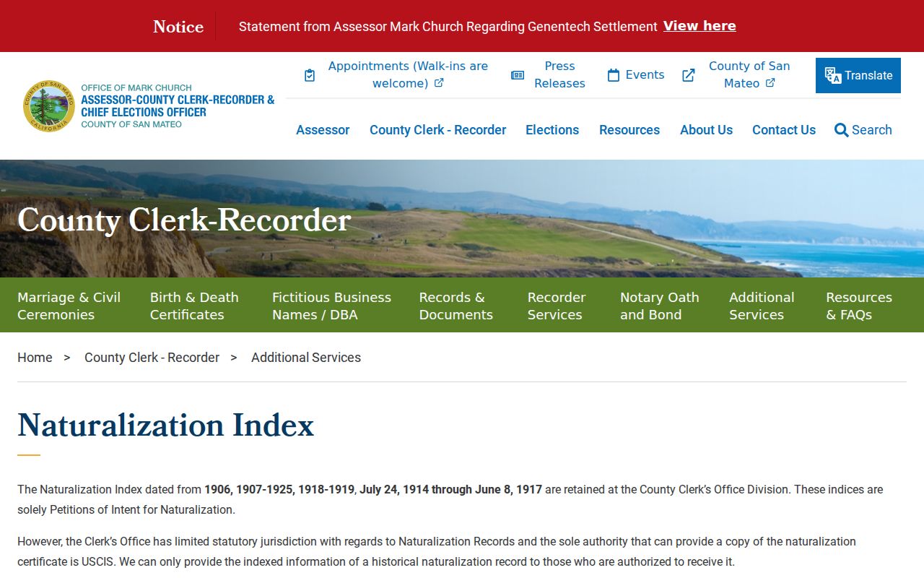This screenshot has height=578, width=924.
Task: Open the Resources top navigation menu
Action: [x=629, y=130]
